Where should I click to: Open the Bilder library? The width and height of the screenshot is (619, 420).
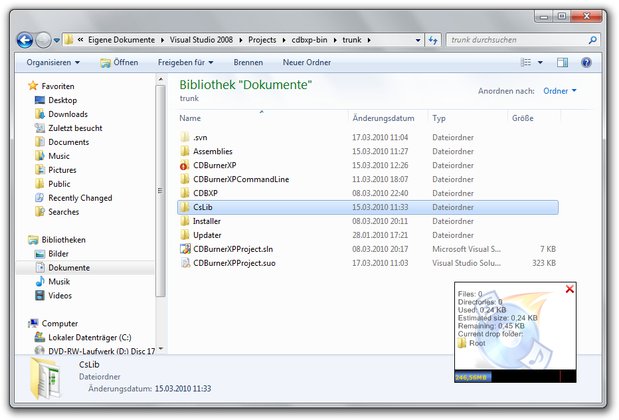tap(52, 254)
